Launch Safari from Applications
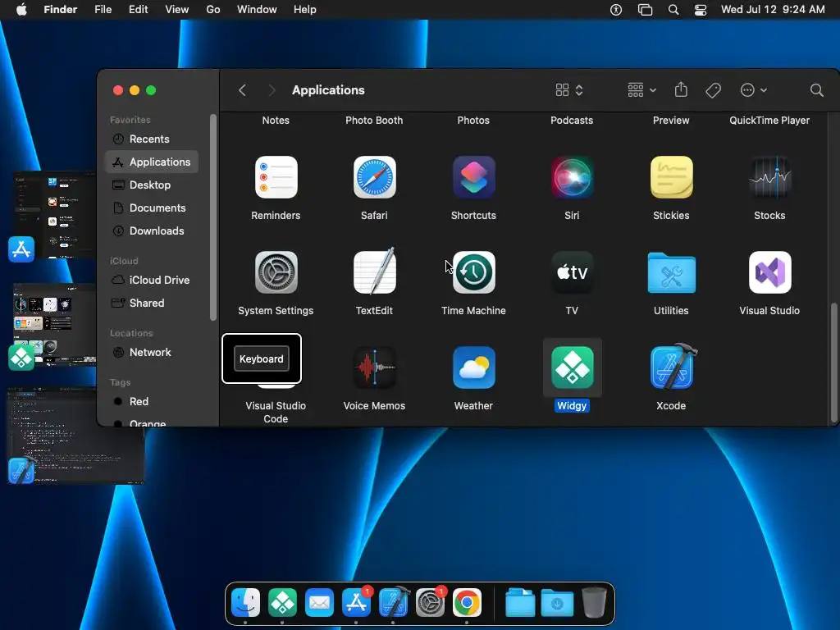Viewport: 840px width, 630px height. click(374, 177)
